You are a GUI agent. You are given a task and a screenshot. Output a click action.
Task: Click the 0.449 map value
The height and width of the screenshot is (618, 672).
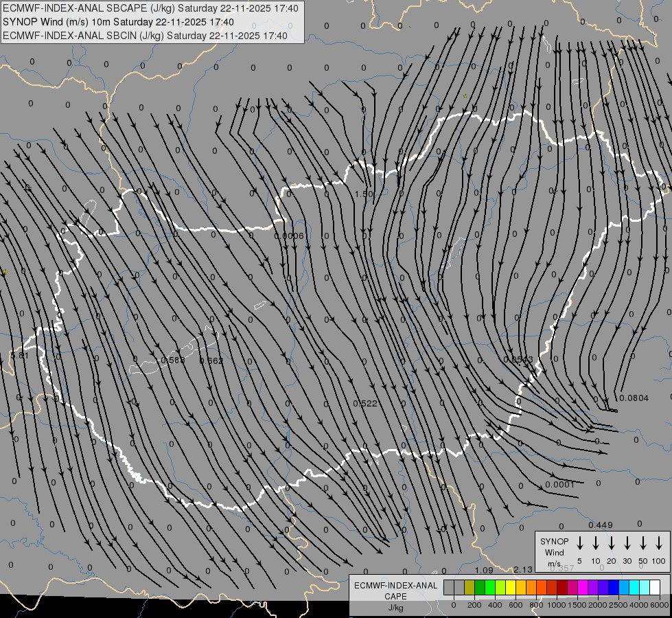[601, 525]
